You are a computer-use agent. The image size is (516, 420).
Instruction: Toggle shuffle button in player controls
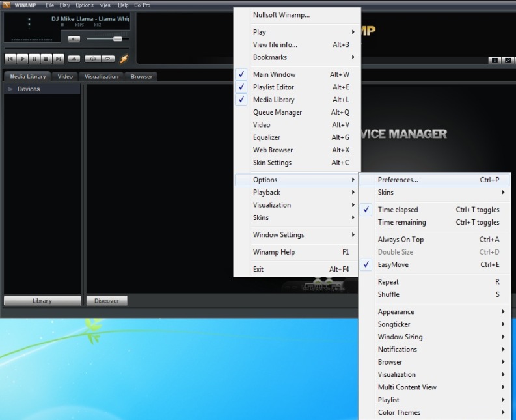click(93, 59)
